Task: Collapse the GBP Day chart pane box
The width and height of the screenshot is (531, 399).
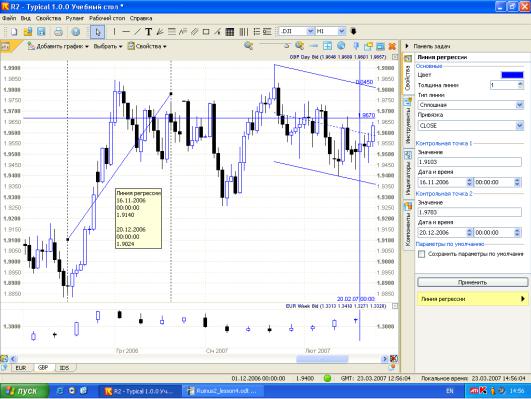Action: click(395, 57)
